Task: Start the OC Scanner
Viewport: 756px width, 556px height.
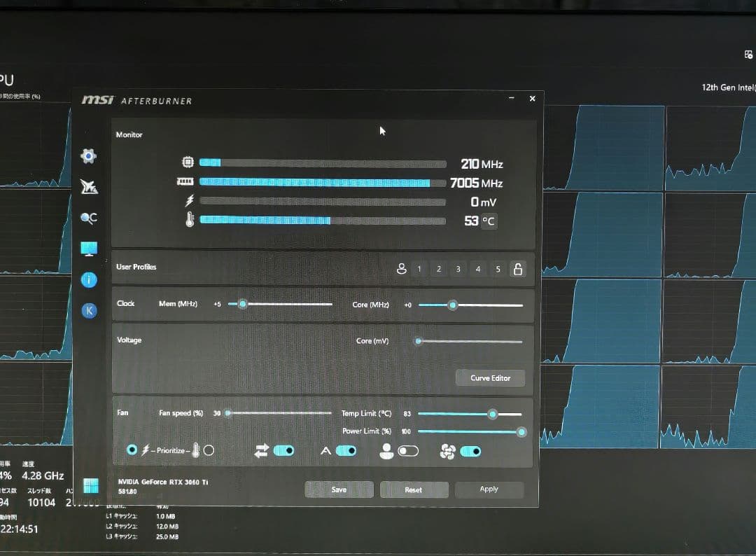Action: [88, 217]
